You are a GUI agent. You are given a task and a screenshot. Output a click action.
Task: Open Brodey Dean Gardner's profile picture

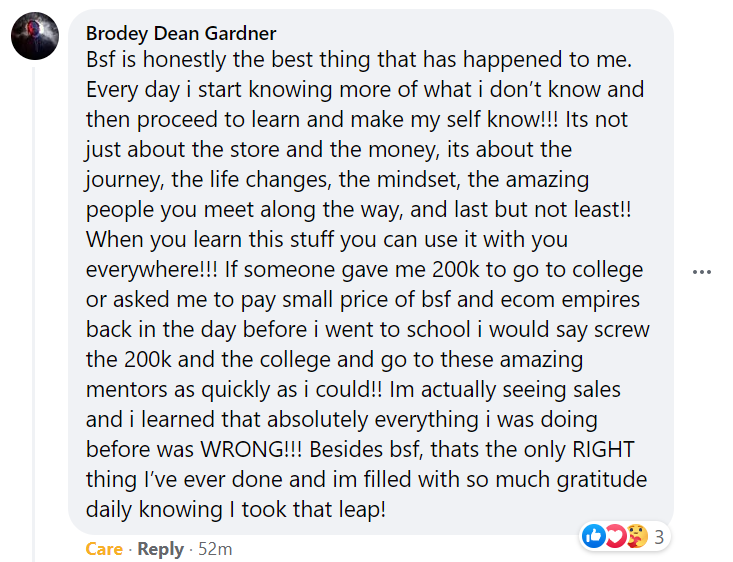(x=34, y=38)
